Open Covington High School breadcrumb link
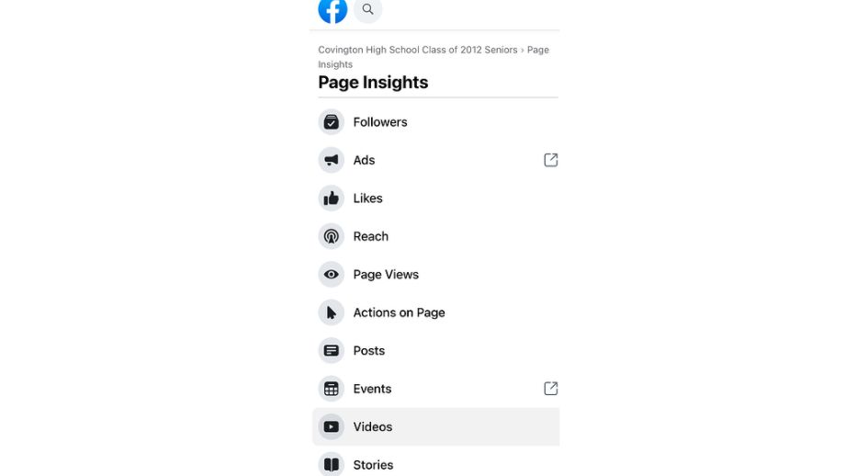Image resolution: width=868 pixels, height=476 pixels. [417, 50]
